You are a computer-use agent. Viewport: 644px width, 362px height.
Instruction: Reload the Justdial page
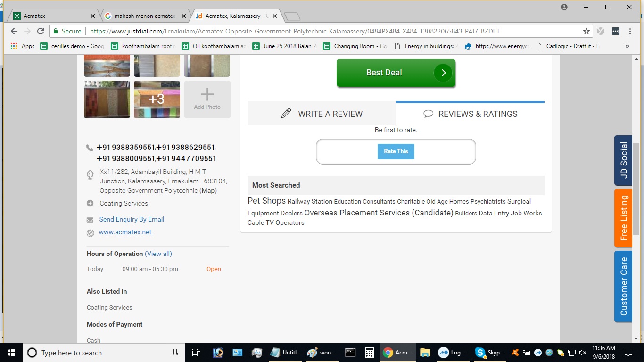pyautogui.click(x=41, y=31)
